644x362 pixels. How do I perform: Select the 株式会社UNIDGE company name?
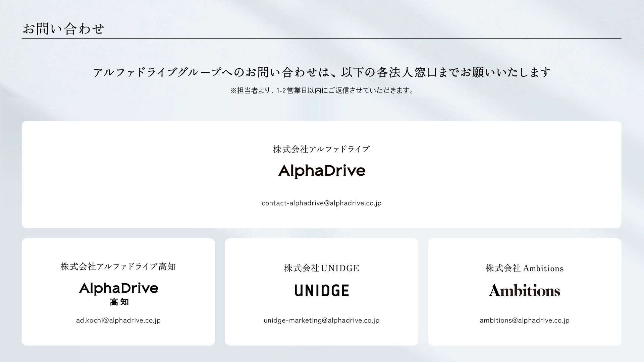[322, 268]
